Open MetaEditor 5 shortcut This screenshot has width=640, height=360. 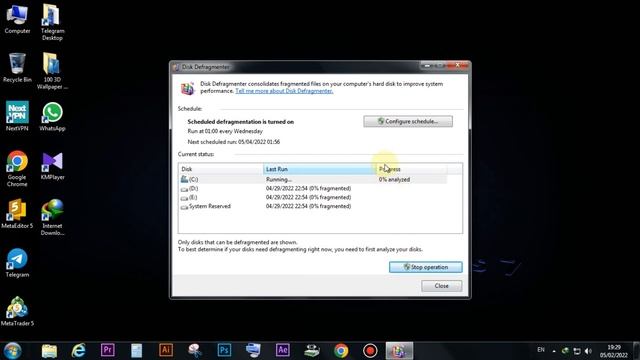click(17, 213)
